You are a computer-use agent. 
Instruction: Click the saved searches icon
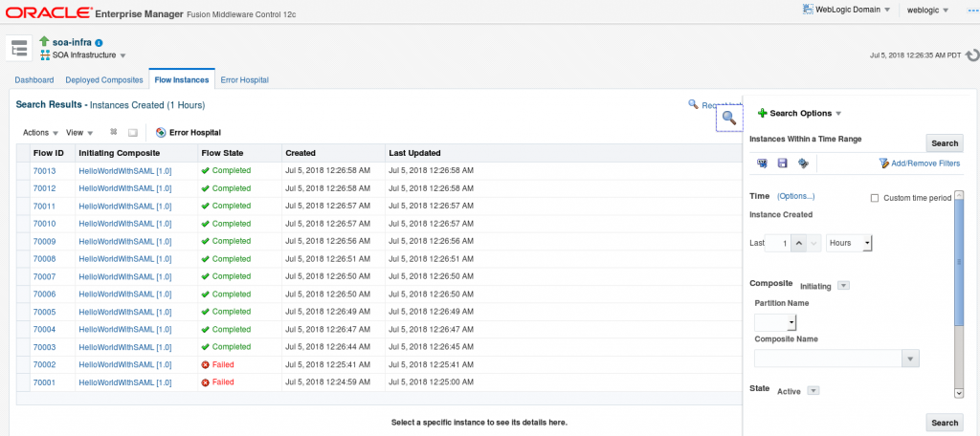point(762,163)
